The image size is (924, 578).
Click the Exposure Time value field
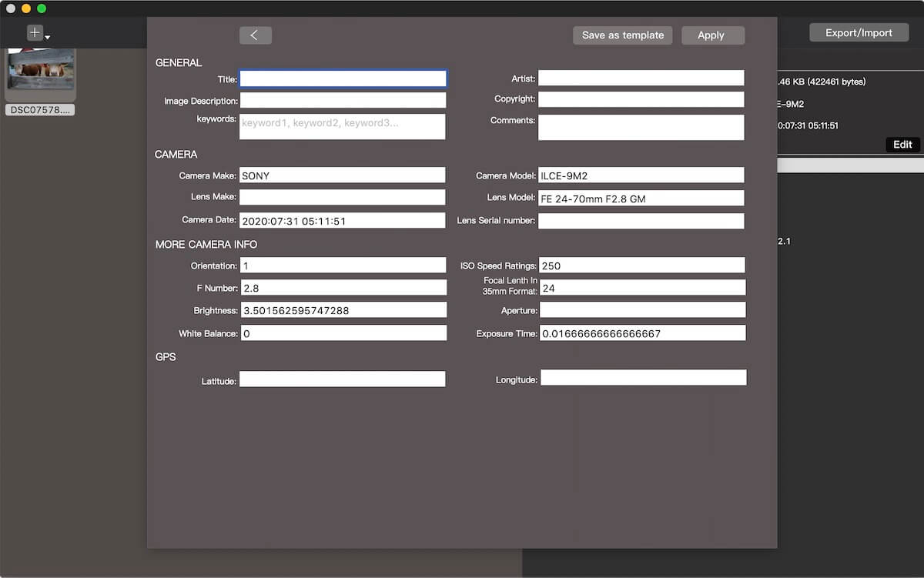pyautogui.click(x=642, y=333)
